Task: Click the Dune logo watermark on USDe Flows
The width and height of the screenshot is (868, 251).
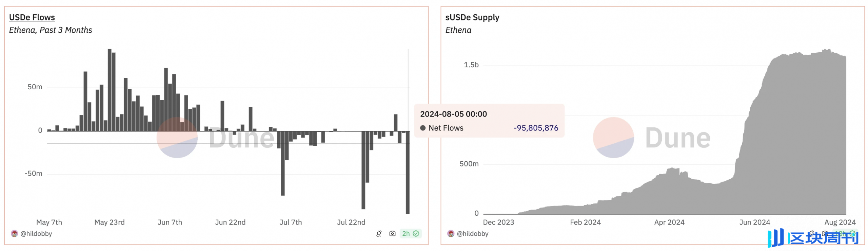Action: (x=177, y=138)
